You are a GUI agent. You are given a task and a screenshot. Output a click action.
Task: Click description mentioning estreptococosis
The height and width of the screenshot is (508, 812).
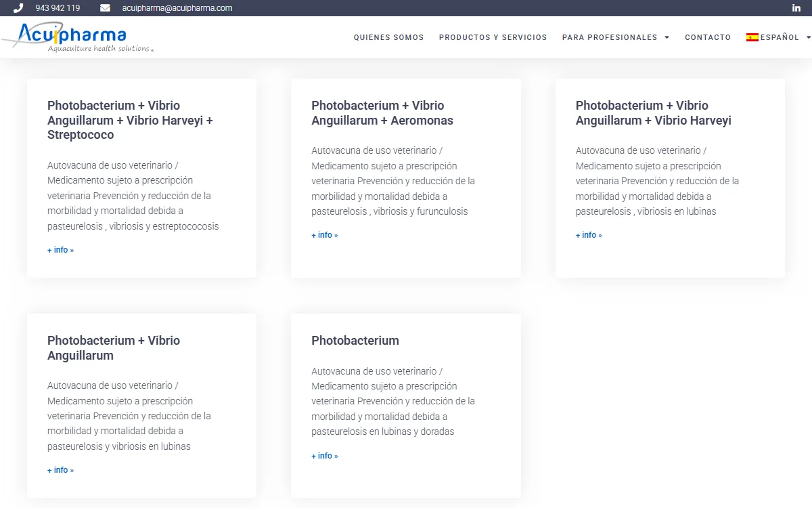pos(133,196)
